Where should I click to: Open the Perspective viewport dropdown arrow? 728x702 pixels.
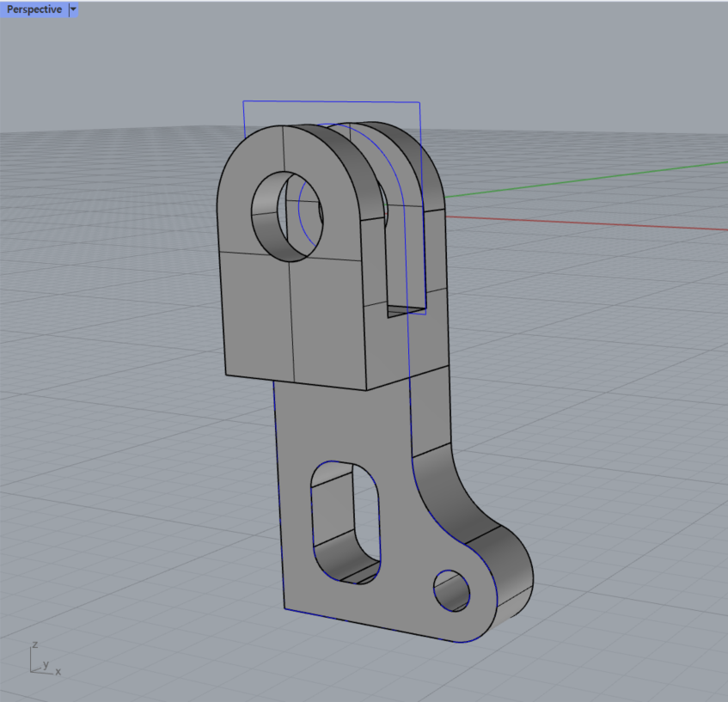73,9
